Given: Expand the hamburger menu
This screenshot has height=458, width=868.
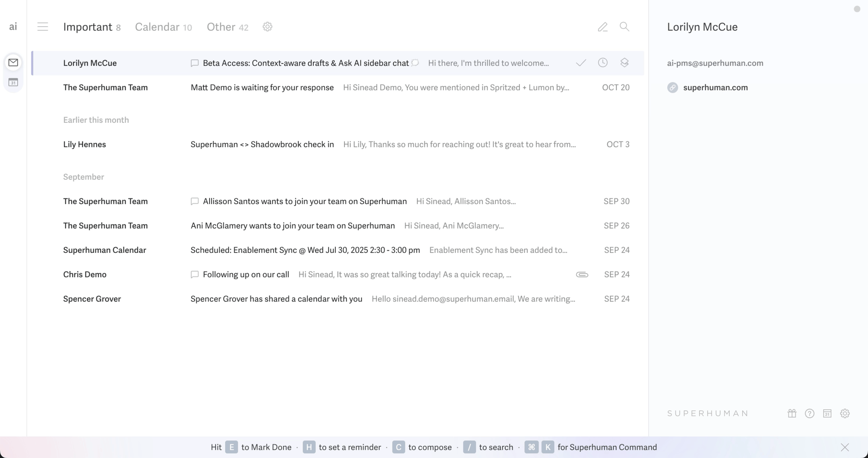Looking at the screenshot, I should [x=42, y=27].
